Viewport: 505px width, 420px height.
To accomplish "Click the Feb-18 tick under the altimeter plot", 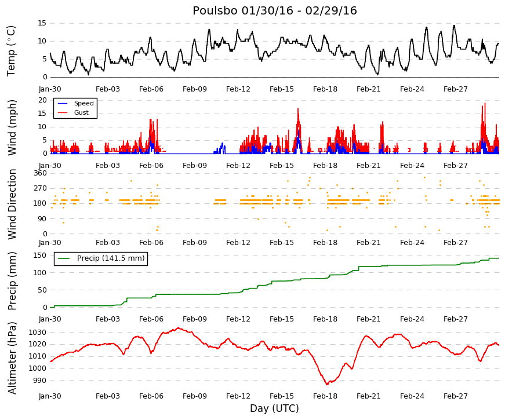I will (x=325, y=396).
